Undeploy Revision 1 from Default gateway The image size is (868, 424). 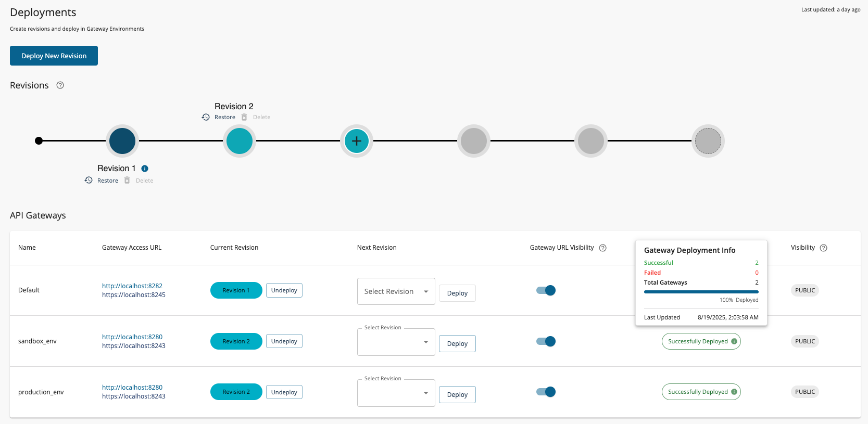click(284, 290)
